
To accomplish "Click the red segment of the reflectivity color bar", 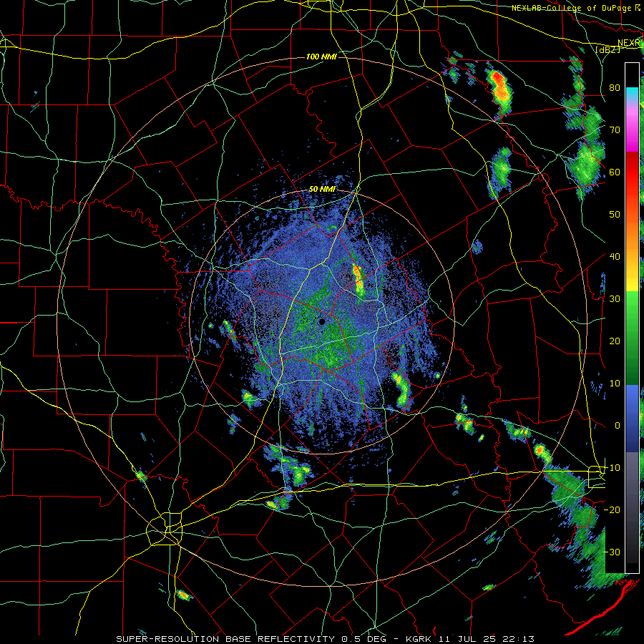I will (x=632, y=172).
